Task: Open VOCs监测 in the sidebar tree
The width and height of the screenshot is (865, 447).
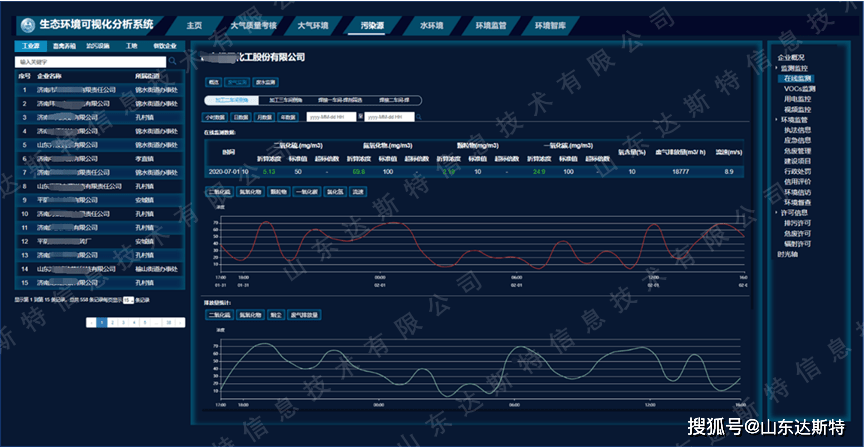Action: pos(799,88)
